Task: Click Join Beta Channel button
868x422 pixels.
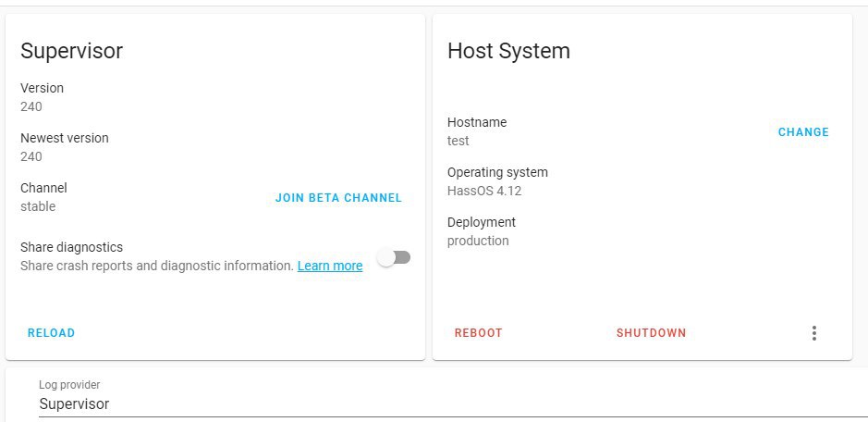Action: pos(338,198)
